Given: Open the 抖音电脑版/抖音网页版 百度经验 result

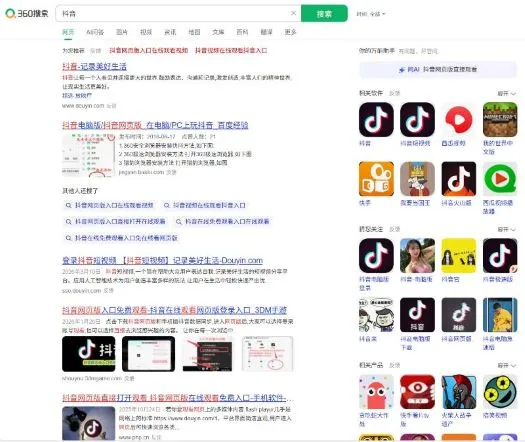Looking at the screenshot, I should [x=155, y=125].
